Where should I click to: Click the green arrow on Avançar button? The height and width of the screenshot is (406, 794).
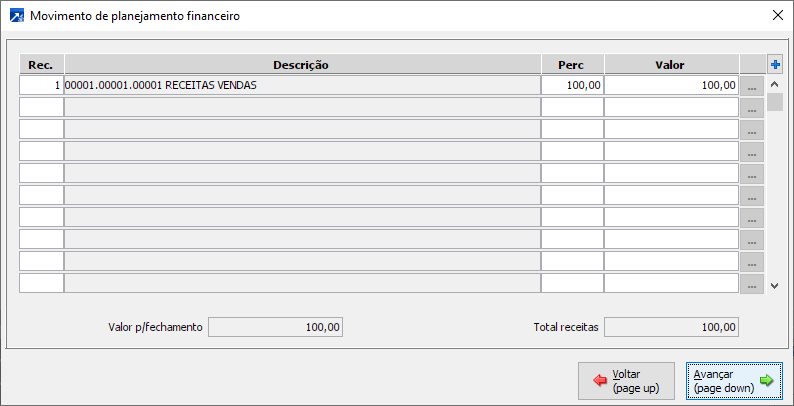[766, 381]
